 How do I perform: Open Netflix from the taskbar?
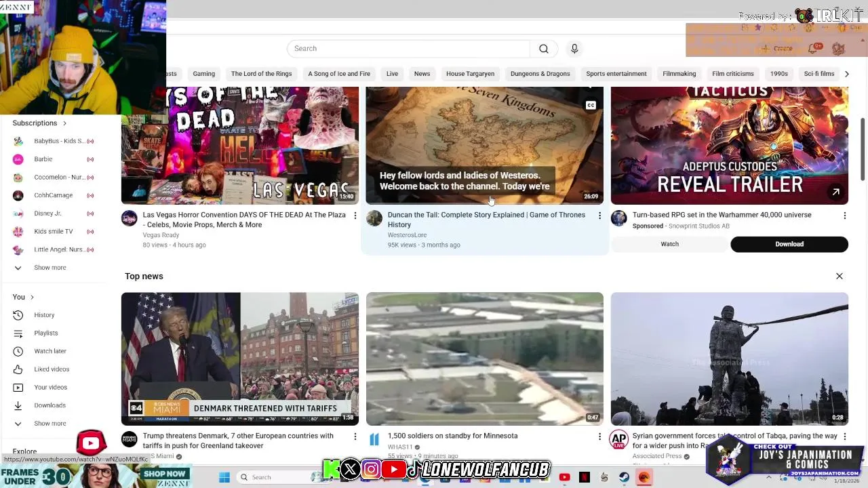tap(585, 477)
